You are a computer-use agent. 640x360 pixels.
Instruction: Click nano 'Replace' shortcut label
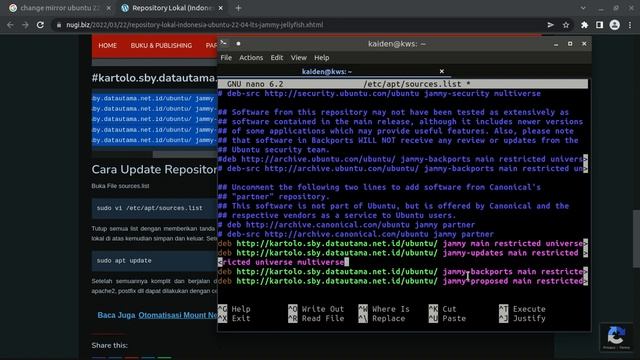point(388,318)
